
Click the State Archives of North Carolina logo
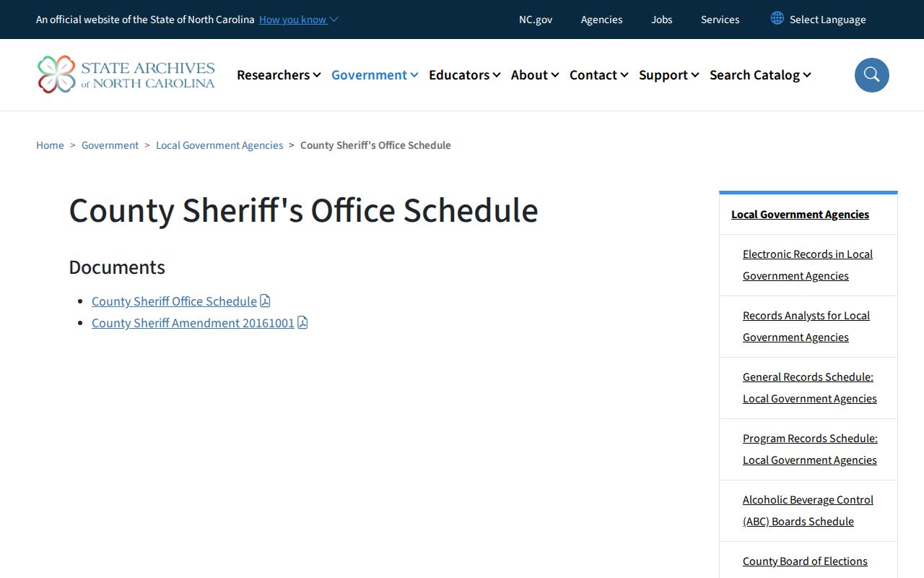[x=126, y=74]
